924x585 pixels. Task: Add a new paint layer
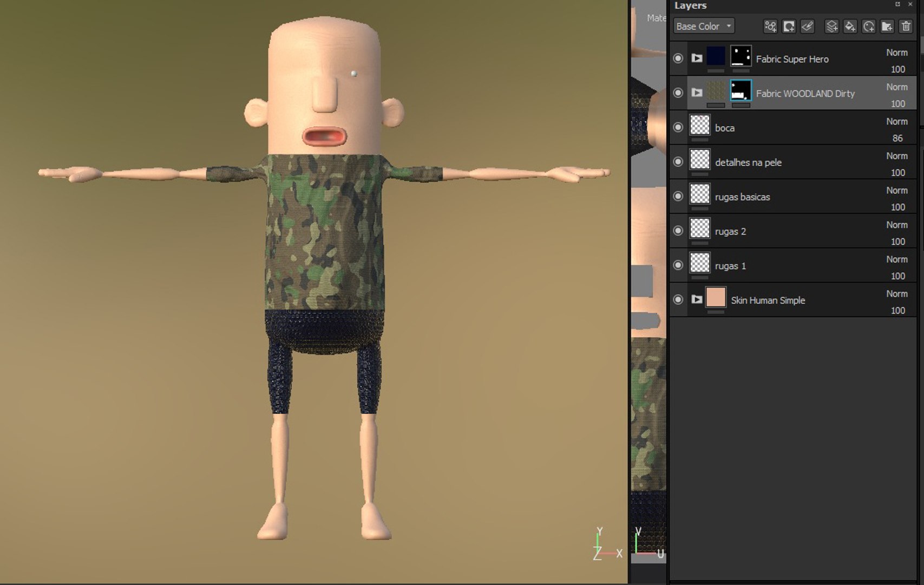click(x=832, y=26)
